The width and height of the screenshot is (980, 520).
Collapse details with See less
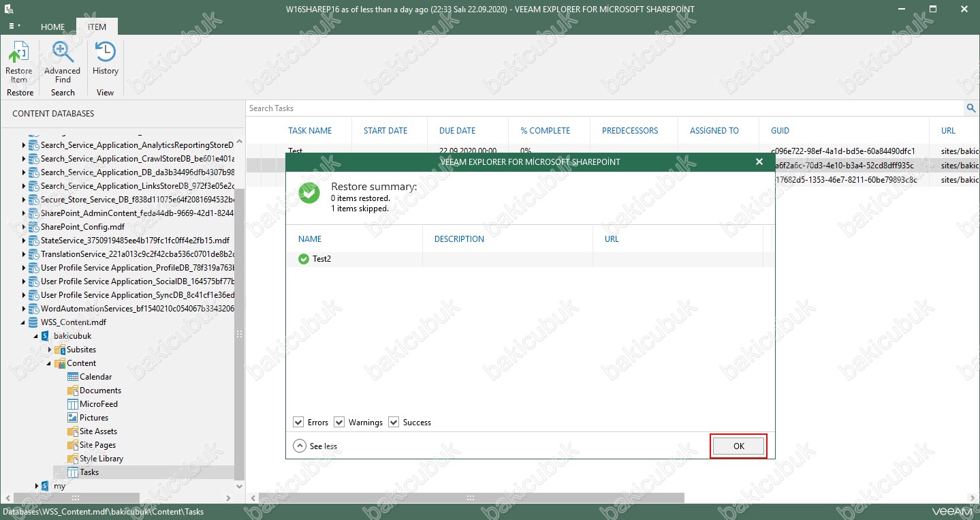[x=315, y=446]
